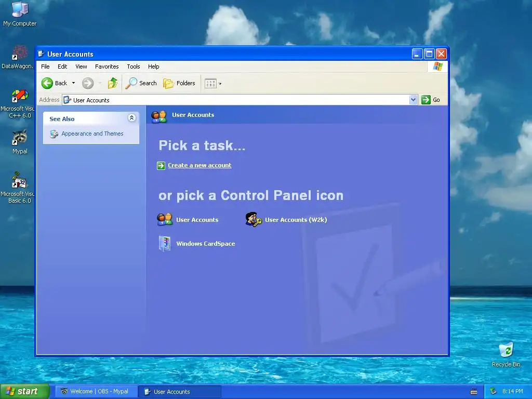The height and width of the screenshot is (399, 532).
Task: Click the clock showing 8:14 PM
Action: tap(512, 392)
